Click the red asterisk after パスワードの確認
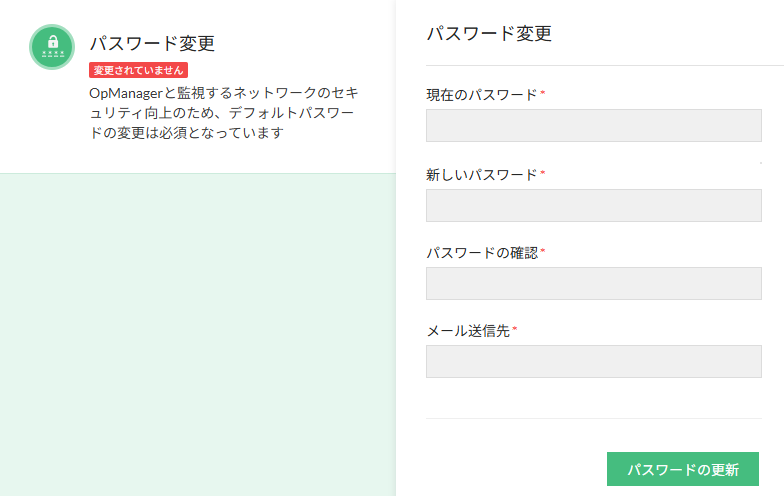 (x=543, y=251)
